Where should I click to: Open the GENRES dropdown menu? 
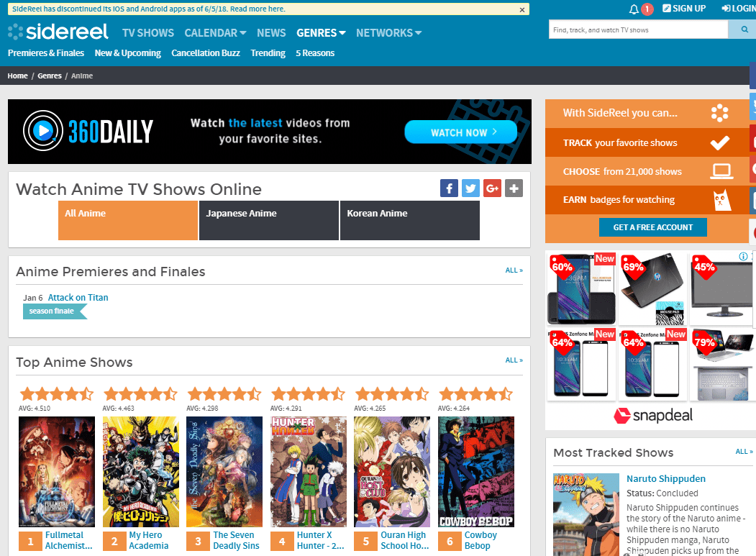[x=316, y=32]
